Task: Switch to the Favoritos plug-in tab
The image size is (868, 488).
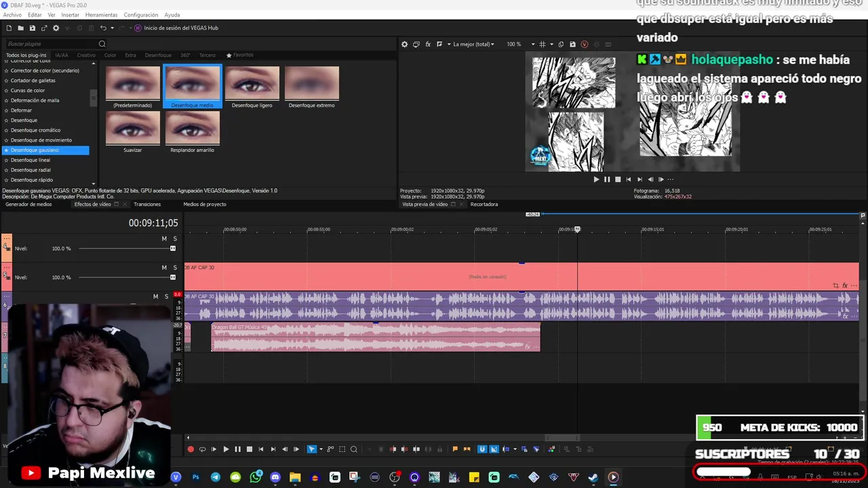Action: [240, 55]
